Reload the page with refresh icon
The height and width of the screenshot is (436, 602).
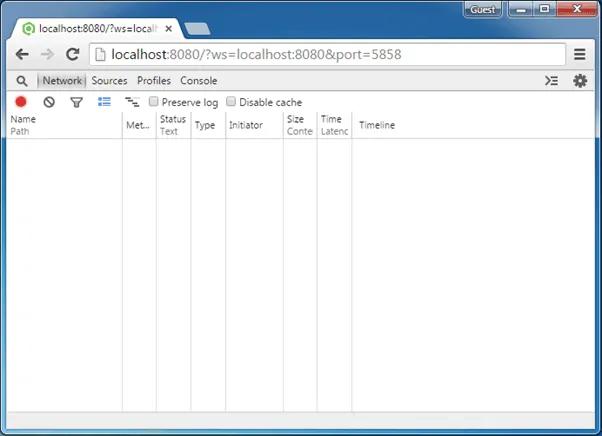[x=73, y=54]
